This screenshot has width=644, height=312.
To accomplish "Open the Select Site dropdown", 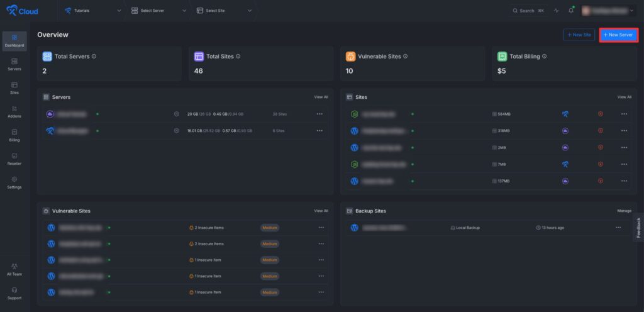I will [x=224, y=11].
